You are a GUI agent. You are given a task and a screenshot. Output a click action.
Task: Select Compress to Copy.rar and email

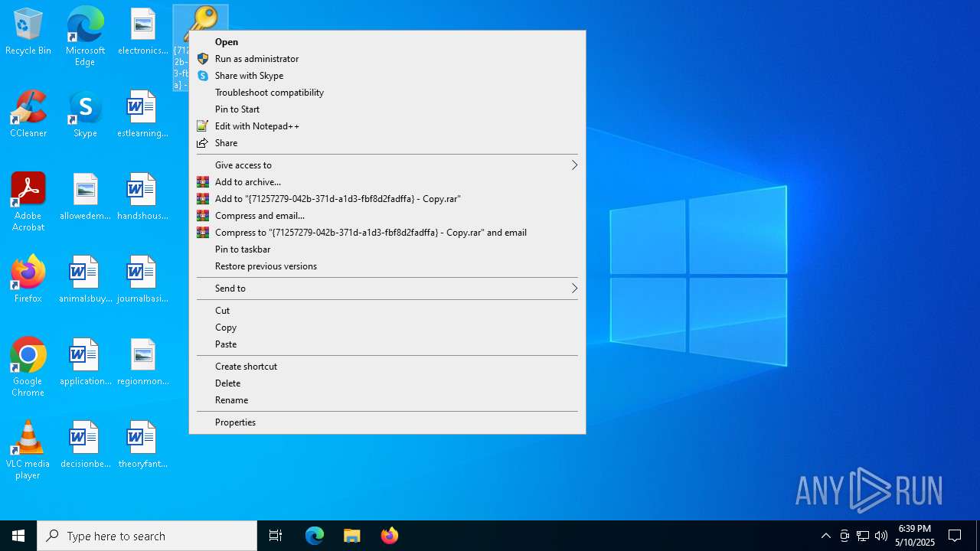387,233
